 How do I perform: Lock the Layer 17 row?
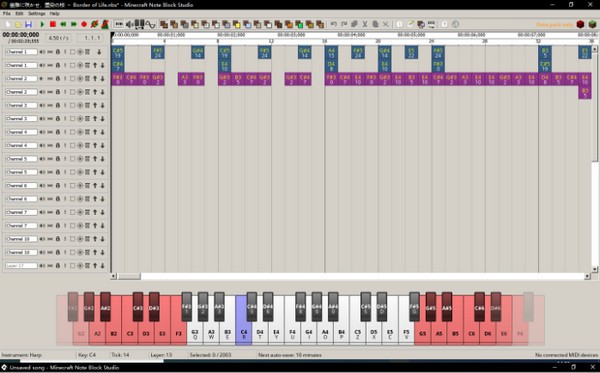58,265
